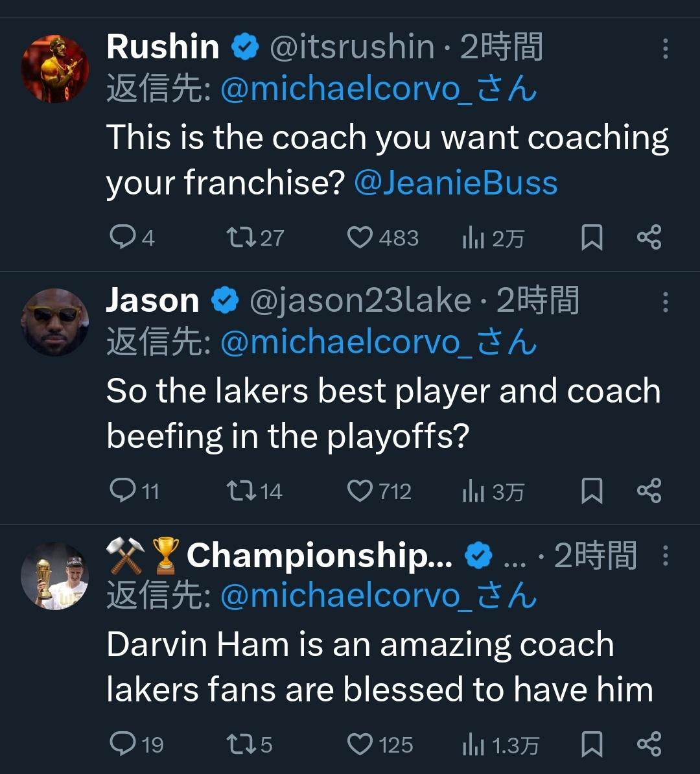
Task: Reply to Rushin's tweet
Action: click(x=122, y=238)
